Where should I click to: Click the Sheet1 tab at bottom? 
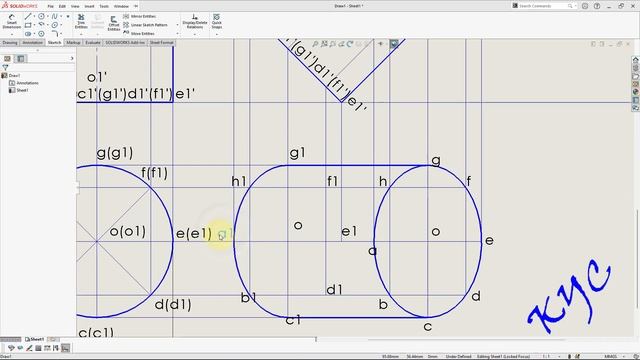[x=35, y=339]
